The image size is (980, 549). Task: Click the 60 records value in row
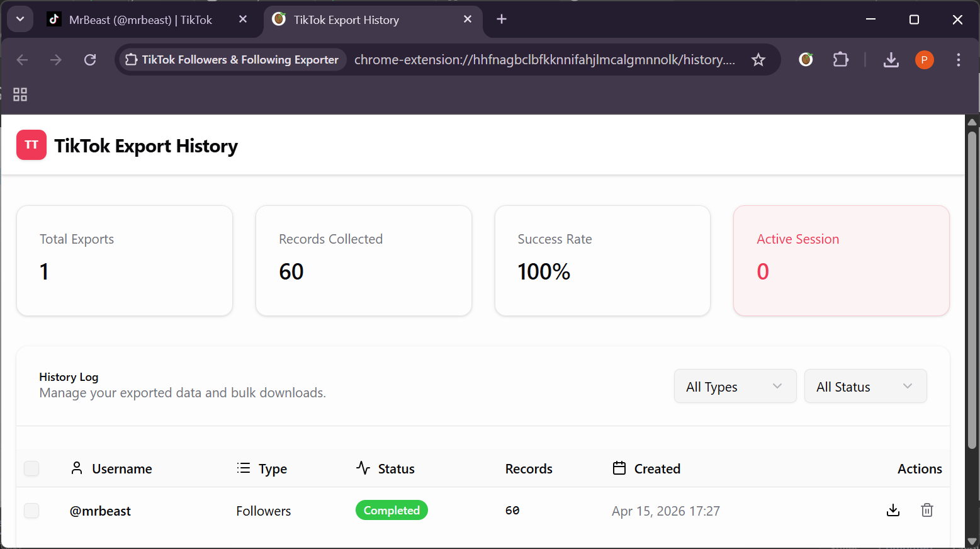click(512, 511)
